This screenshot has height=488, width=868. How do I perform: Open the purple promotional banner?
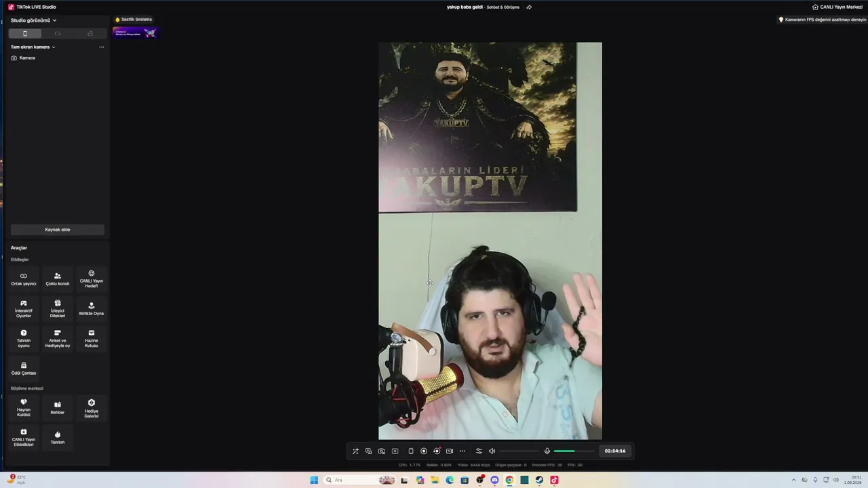(136, 33)
